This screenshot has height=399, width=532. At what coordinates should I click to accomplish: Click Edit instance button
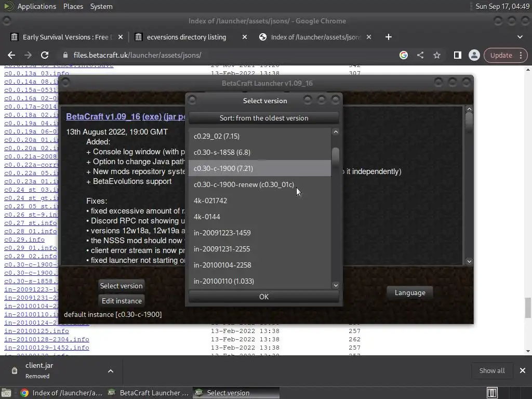[122, 301]
